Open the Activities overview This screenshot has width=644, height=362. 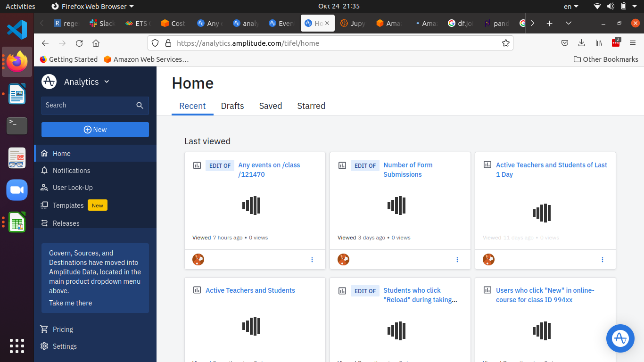(20, 6)
